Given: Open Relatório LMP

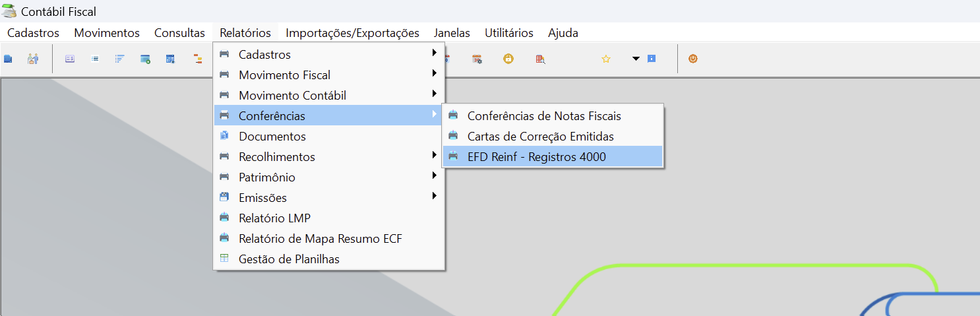Looking at the screenshot, I should [328, 218].
